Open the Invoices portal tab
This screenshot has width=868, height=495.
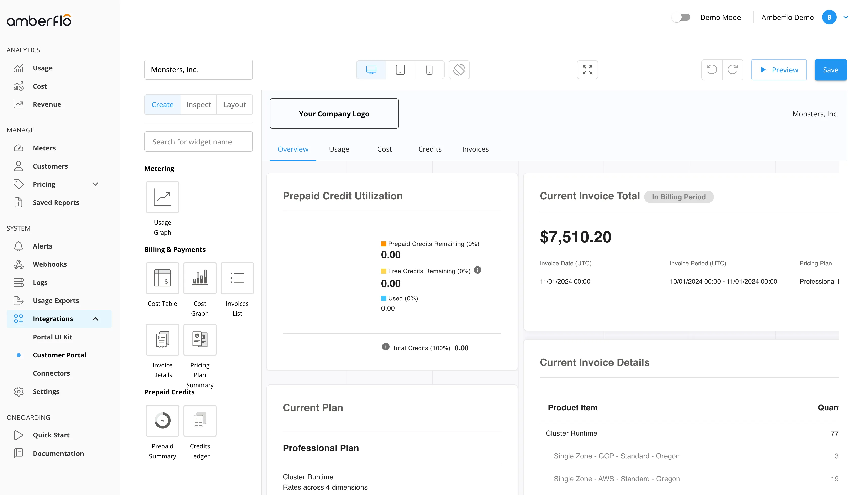(475, 149)
